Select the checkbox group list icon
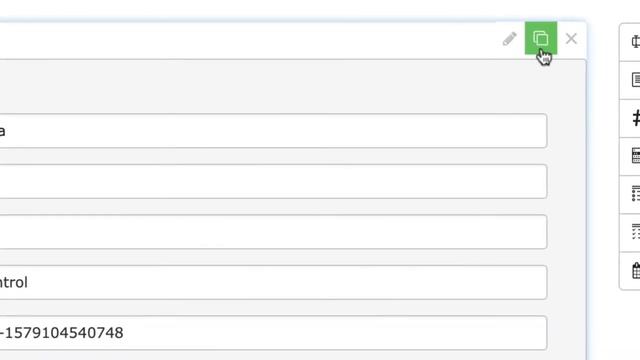Image resolution: width=640 pixels, height=360 pixels. 635,232
